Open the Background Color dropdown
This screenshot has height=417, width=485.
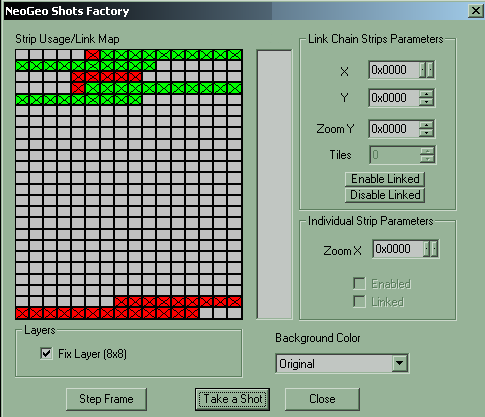pos(400,364)
